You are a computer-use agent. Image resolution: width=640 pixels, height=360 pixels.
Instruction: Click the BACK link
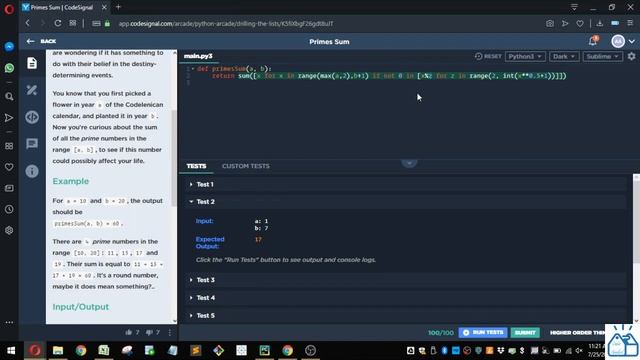pyautogui.click(x=48, y=41)
